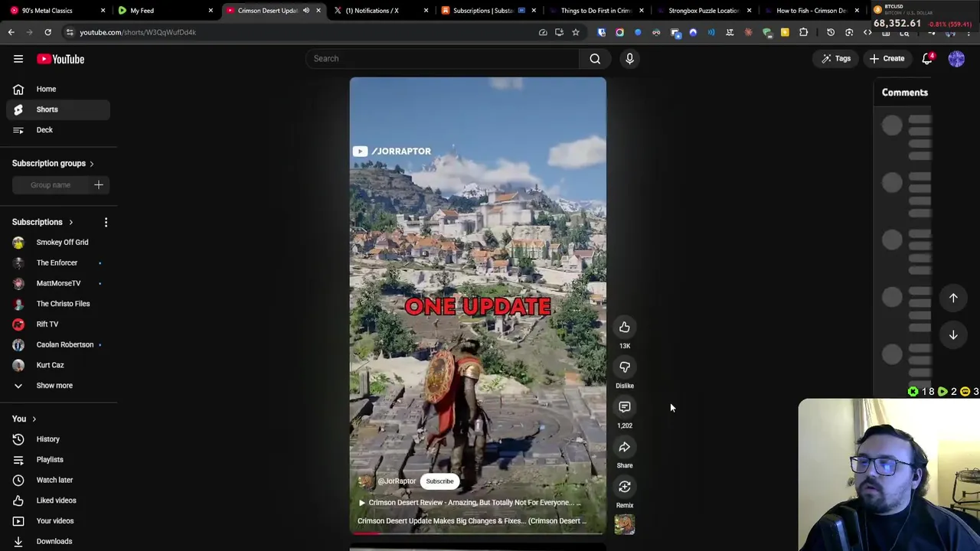Image resolution: width=980 pixels, height=551 pixels.
Task: Remix this short
Action: click(625, 487)
